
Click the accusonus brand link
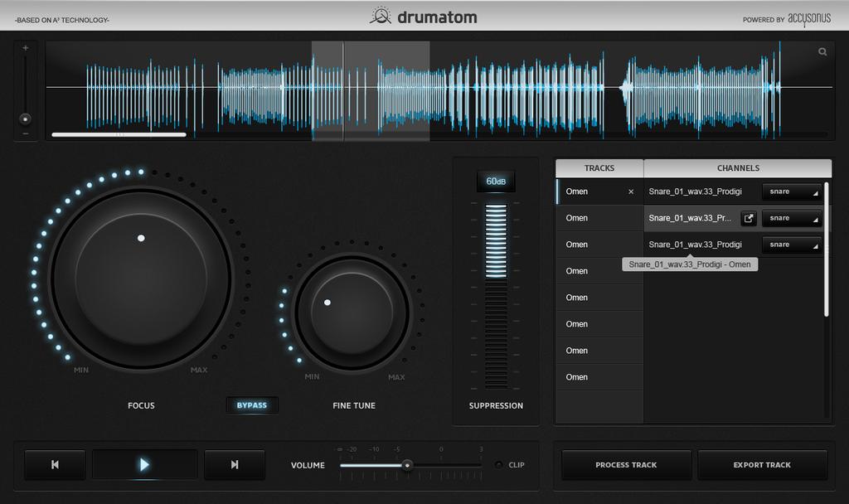[x=809, y=18]
